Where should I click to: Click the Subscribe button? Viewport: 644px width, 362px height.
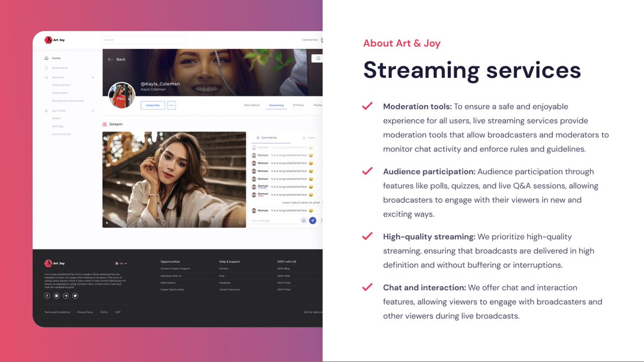tap(153, 105)
